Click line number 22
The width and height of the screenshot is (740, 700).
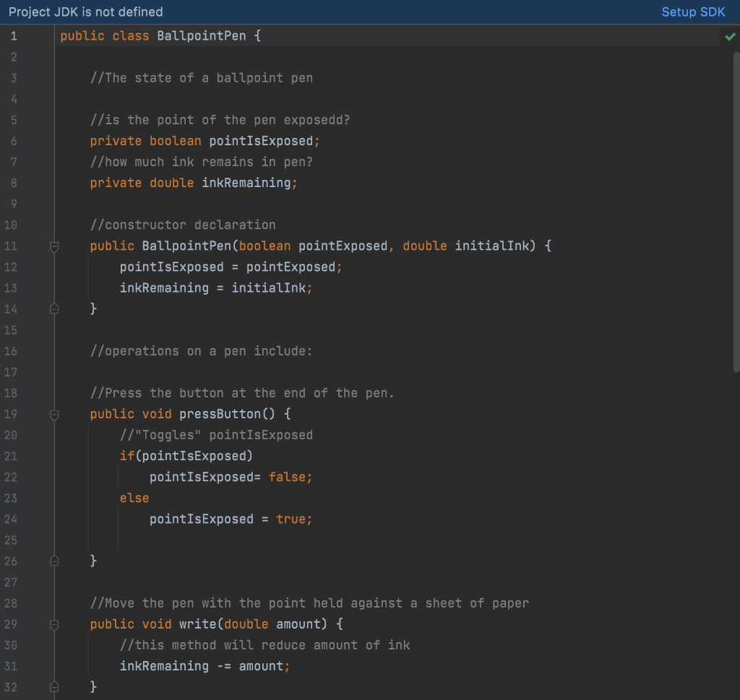[13, 477]
